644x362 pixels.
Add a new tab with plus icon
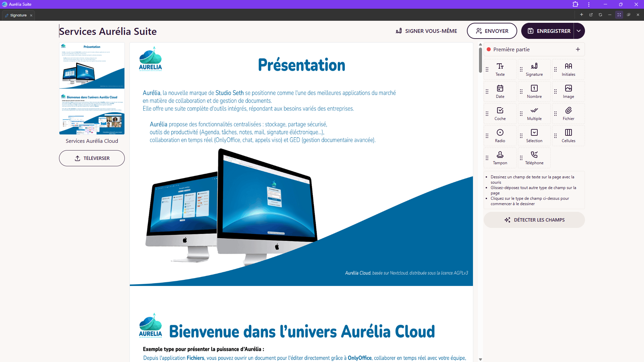point(582,15)
